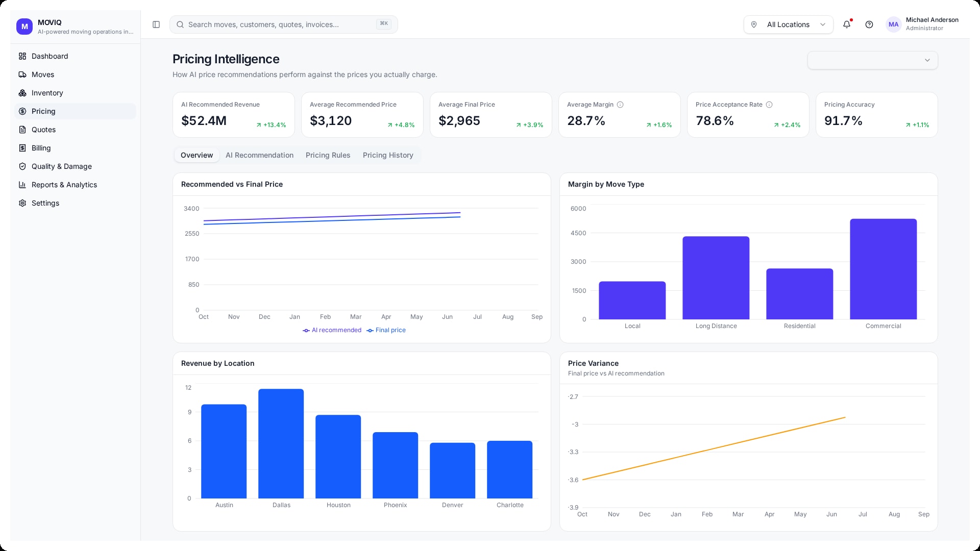
Task: Click the MOVIQ logo icon
Action: coord(24,27)
